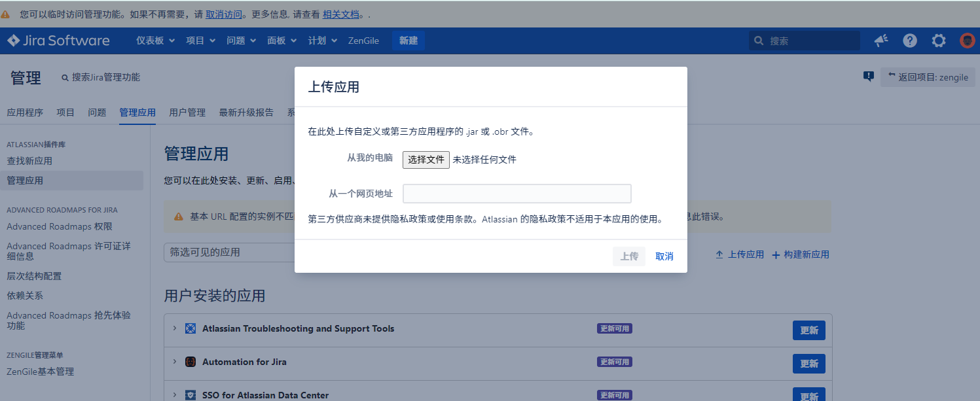Screen dimensions: 980x401
Task: Expand the 仪表板 dropdown menu
Action: point(155,41)
